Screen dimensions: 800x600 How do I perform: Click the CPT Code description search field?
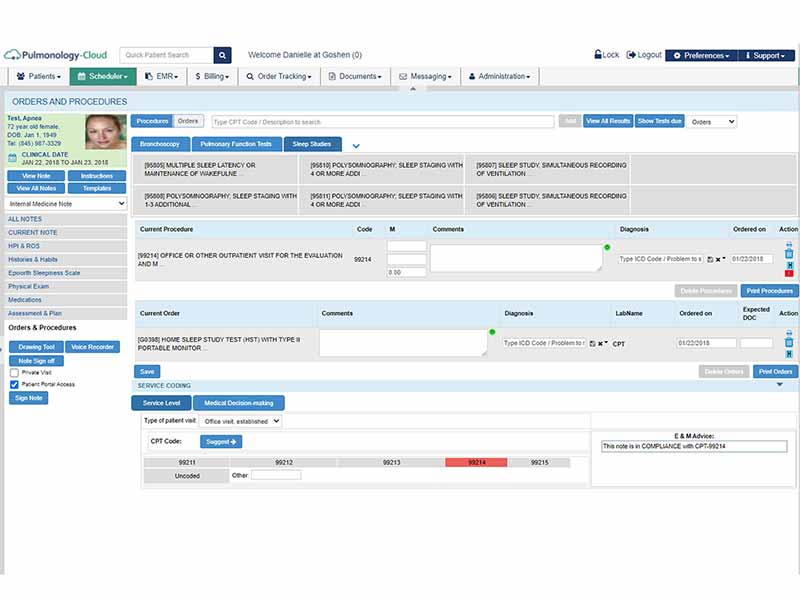(x=383, y=122)
